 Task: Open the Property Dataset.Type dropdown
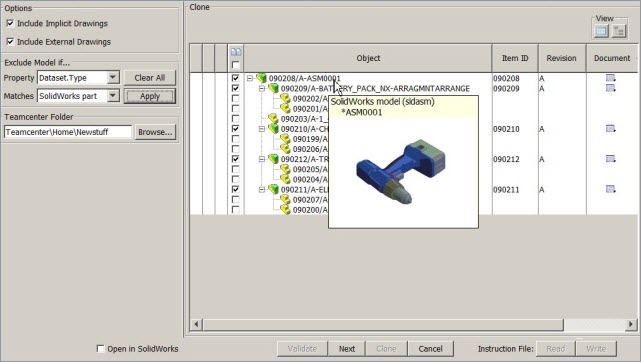pos(113,77)
